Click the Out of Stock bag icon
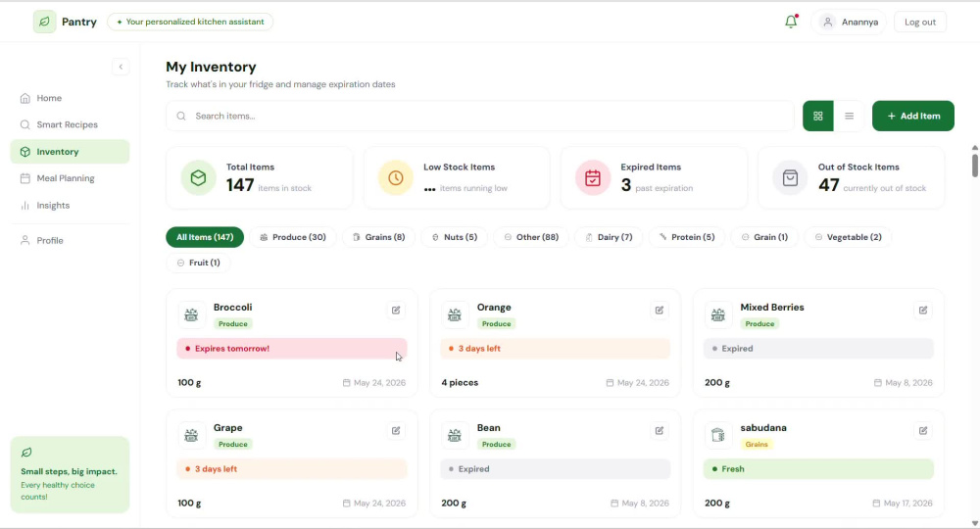 [x=790, y=178]
